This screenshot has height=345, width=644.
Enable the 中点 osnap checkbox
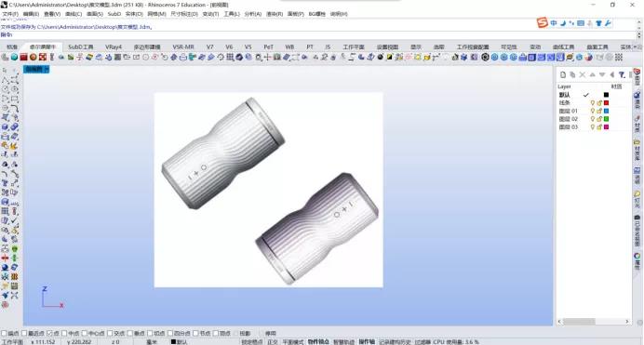click(x=64, y=334)
